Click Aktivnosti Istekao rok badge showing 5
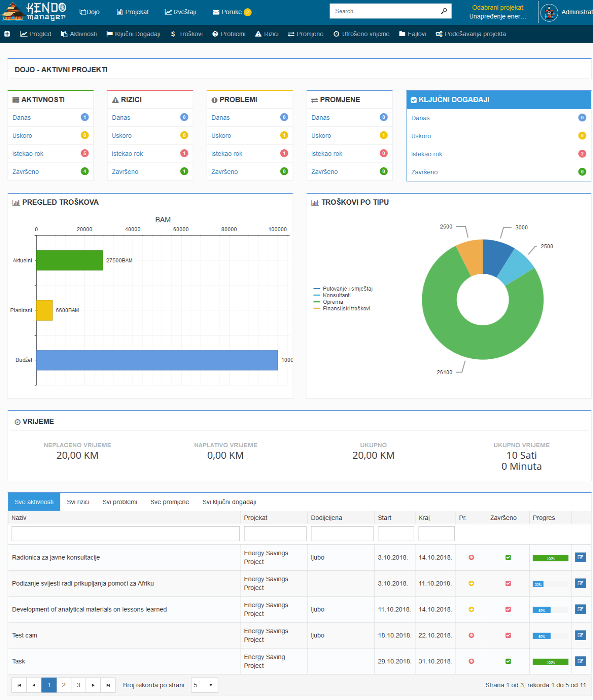Viewport: 593px width, 700px height. pyautogui.click(x=85, y=153)
